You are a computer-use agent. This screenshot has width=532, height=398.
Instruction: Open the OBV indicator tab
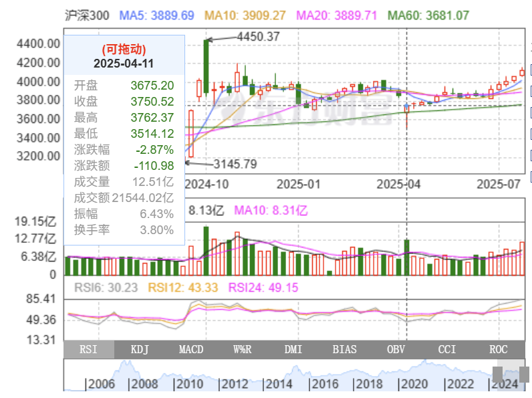coord(396,350)
